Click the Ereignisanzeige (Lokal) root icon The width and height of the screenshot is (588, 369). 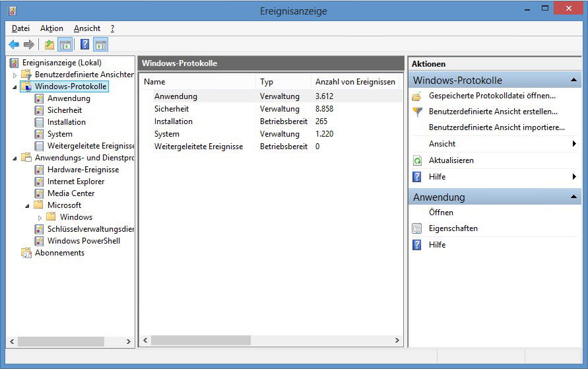click(x=15, y=63)
